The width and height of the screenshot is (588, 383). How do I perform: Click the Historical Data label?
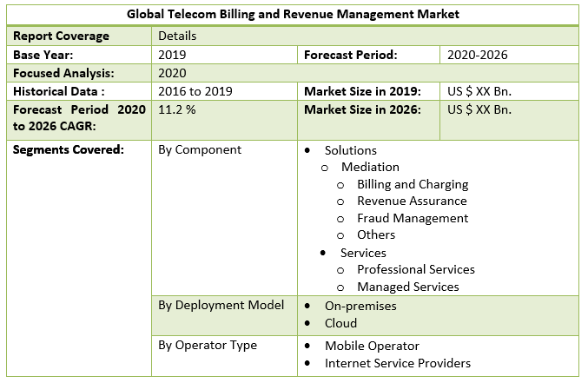(x=58, y=91)
